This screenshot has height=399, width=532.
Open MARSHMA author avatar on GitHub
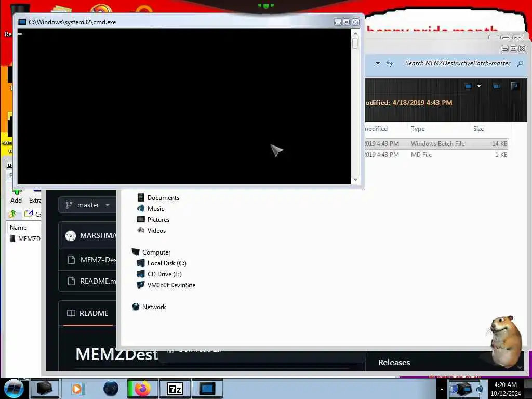(x=71, y=235)
